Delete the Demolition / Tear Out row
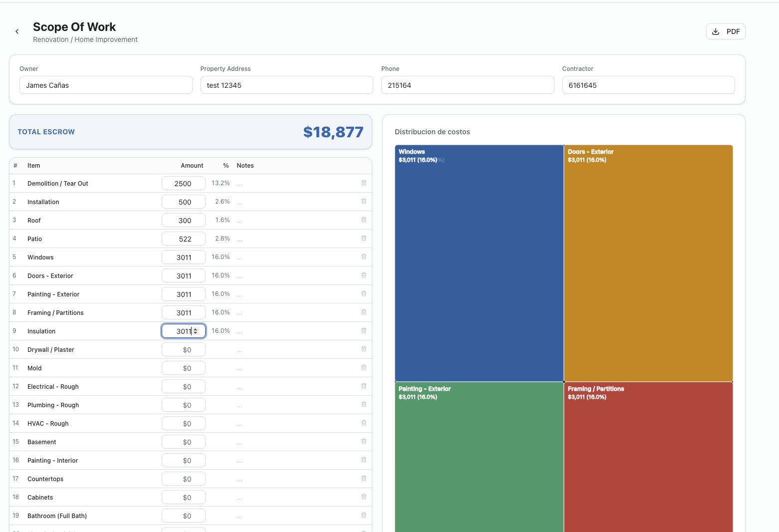 364,183
